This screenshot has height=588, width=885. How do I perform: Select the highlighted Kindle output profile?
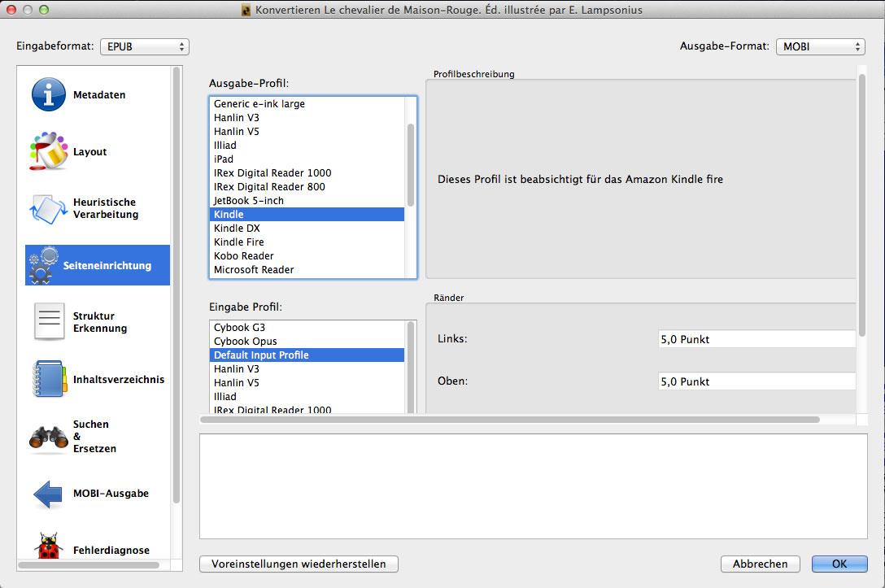(307, 215)
